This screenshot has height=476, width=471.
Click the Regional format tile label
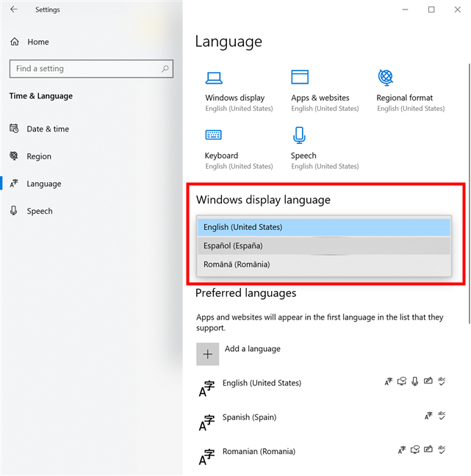click(x=404, y=98)
